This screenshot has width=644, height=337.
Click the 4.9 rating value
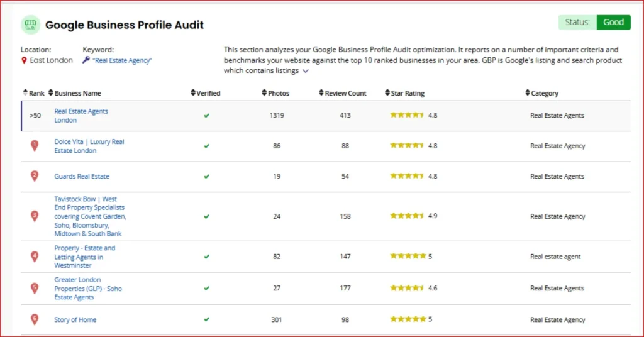click(x=433, y=216)
